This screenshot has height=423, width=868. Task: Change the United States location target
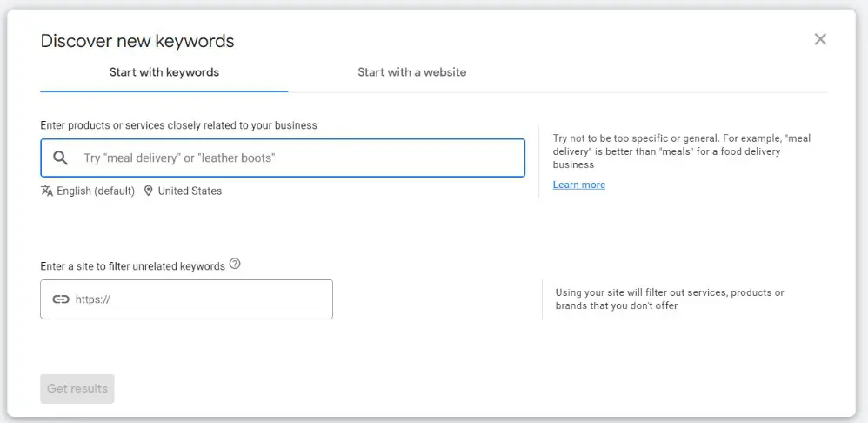[x=190, y=191]
